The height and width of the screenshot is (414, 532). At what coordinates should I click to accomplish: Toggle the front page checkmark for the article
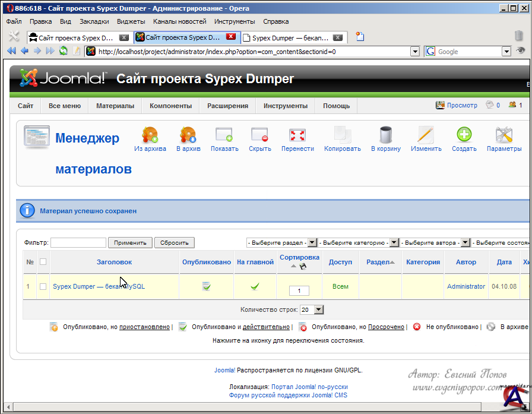(x=255, y=286)
